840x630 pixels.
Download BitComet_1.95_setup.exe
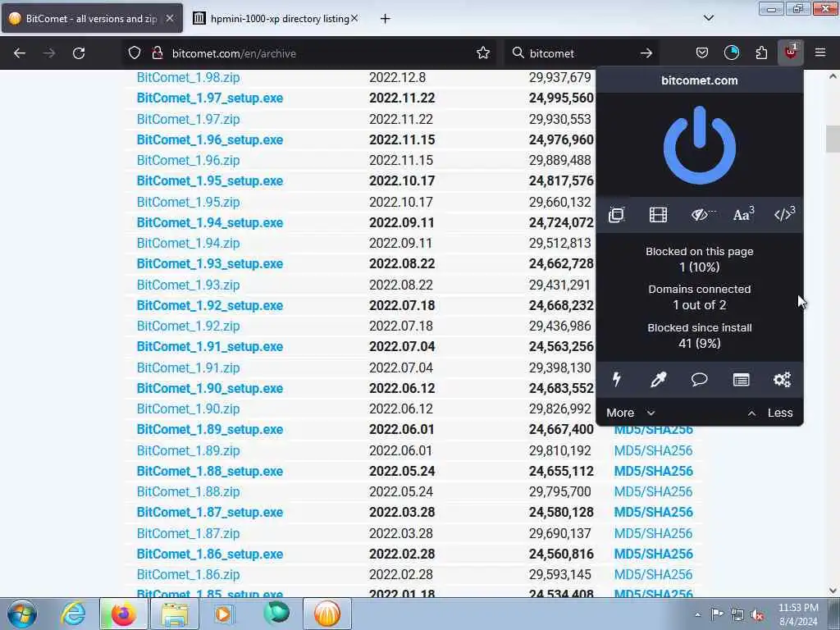pyautogui.click(x=209, y=181)
